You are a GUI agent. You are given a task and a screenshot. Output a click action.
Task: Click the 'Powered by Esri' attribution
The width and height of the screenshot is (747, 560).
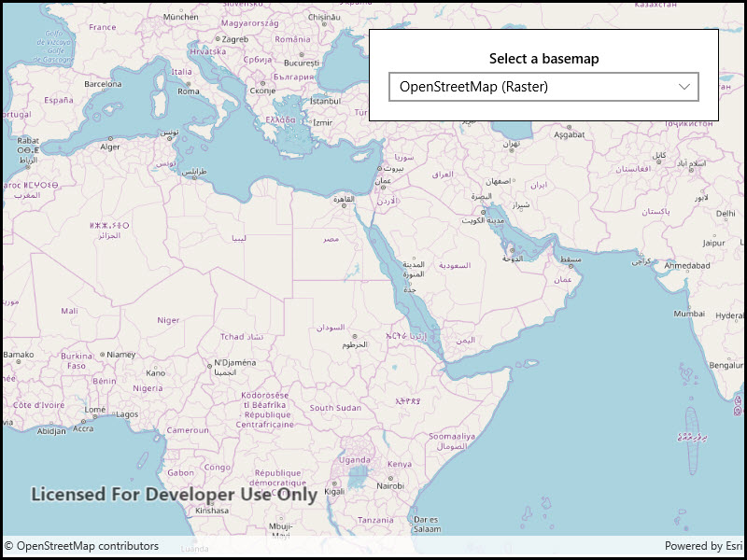click(x=703, y=546)
